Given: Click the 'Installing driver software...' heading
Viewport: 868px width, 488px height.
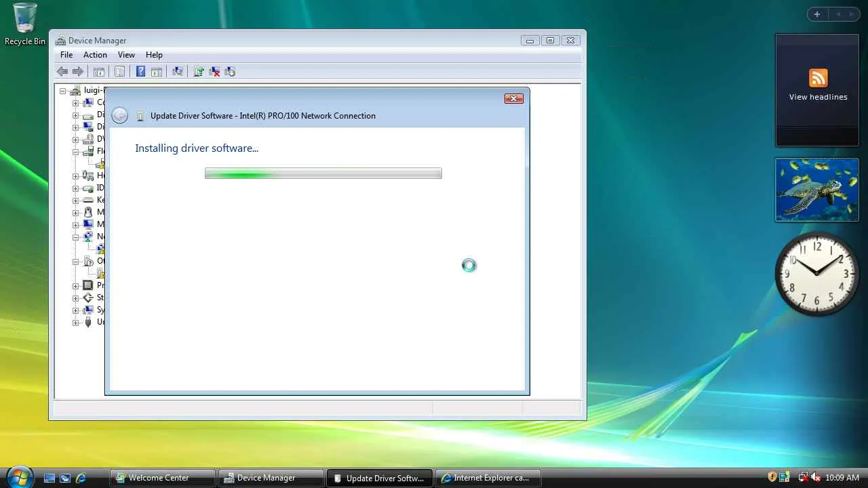Looking at the screenshot, I should coord(197,148).
